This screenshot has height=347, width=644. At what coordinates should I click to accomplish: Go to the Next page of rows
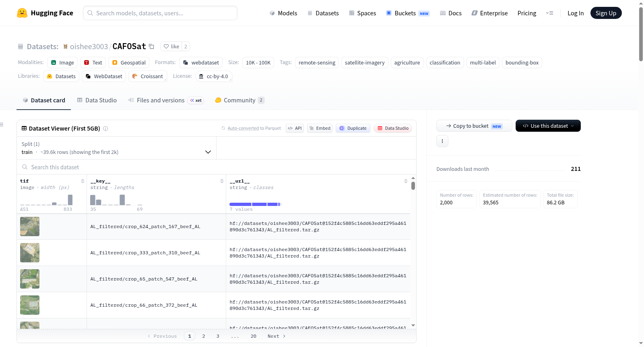(277, 336)
